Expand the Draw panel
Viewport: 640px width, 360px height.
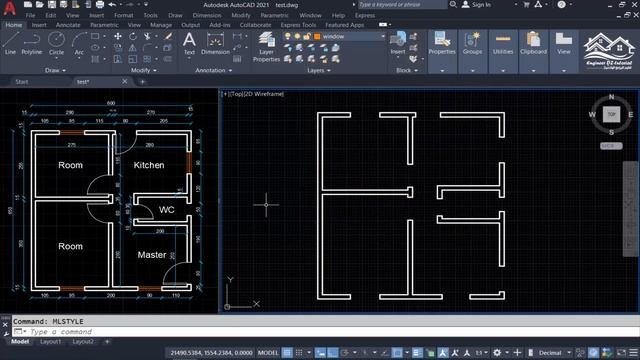55,70
